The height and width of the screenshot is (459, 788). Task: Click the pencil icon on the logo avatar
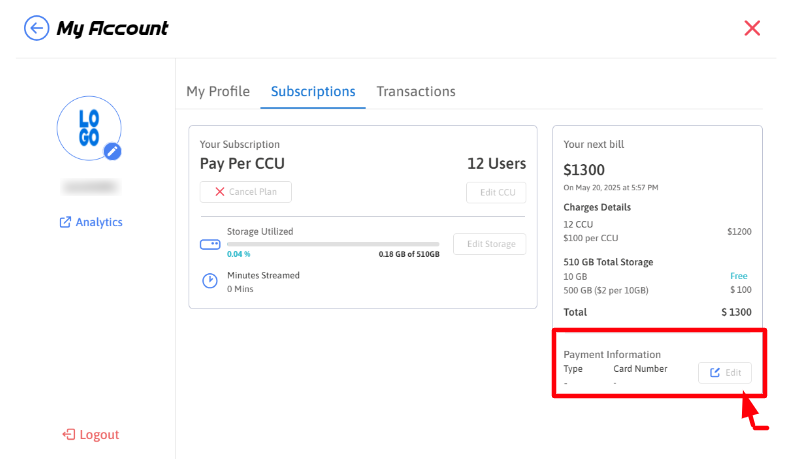[x=113, y=151]
